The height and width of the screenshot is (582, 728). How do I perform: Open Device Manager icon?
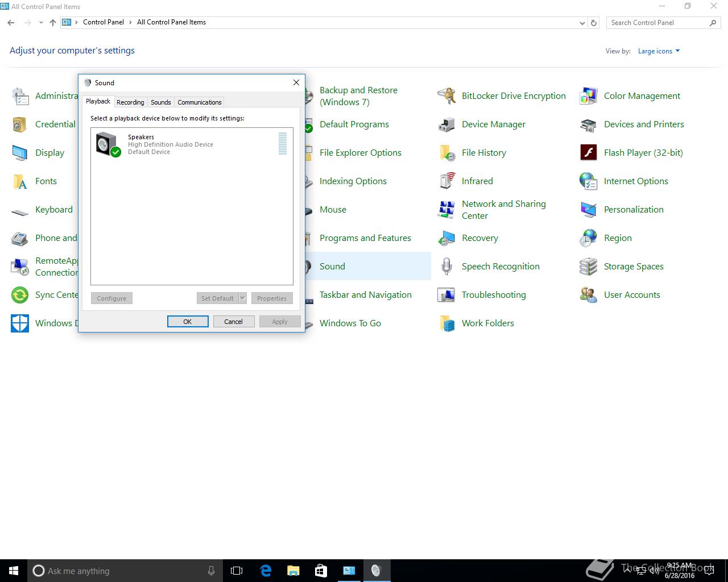446,124
